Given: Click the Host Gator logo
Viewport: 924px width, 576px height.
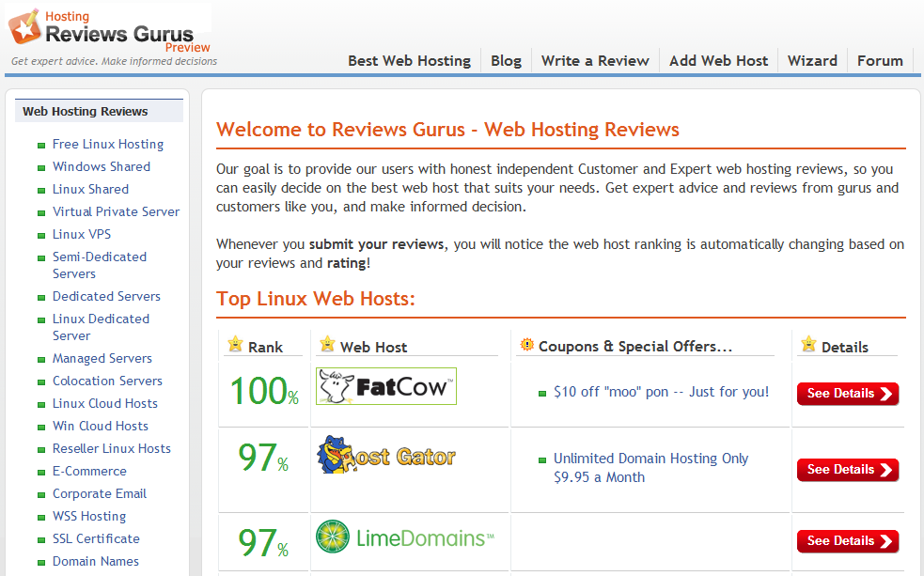Looking at the screenshot, I should pos(385,457).
